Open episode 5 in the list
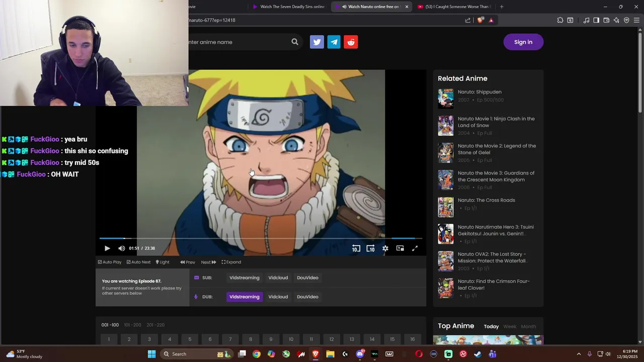 pos(190,339)
